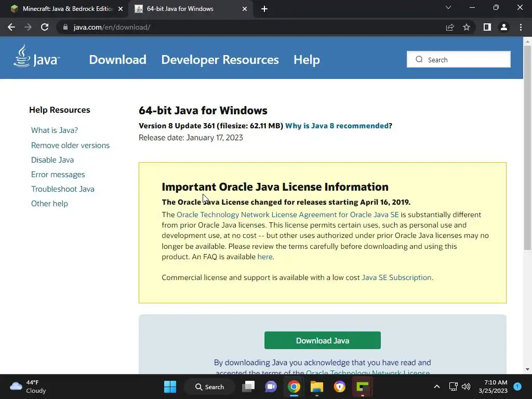Open 'Why is Java 8 recommended' link
The width and height of the screenshot is (532, 399).
coord(337,126)
